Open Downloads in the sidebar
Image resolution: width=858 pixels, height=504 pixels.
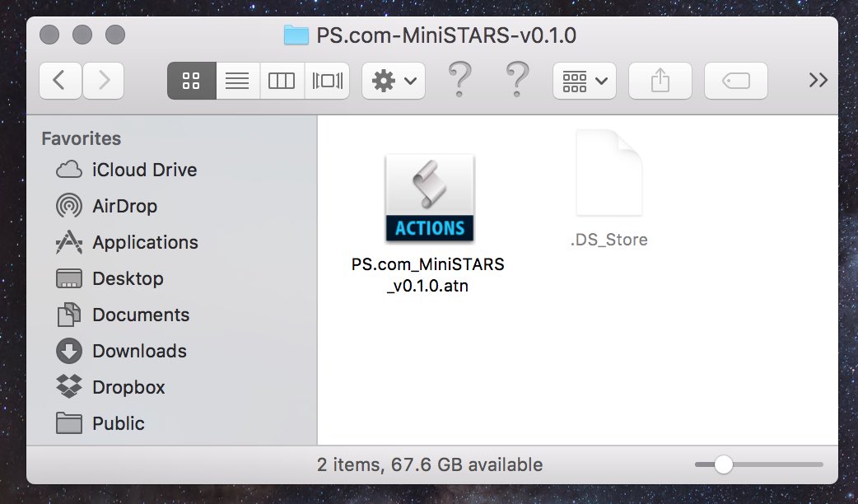pyautogui.click(x=139, y=351)
